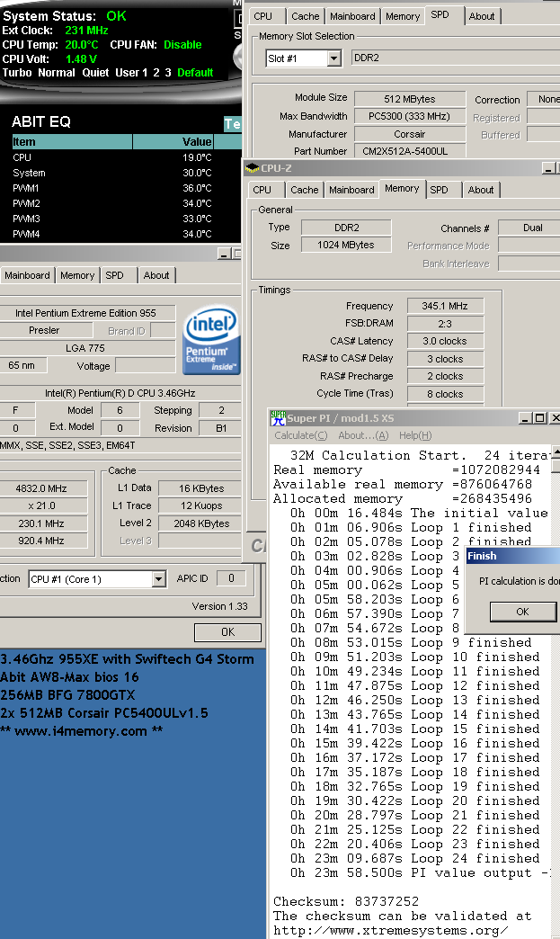Click the APIC ID field showing 0
Image resolution: width=560 pixels, height=939 pixels.
tap(232, 578)
